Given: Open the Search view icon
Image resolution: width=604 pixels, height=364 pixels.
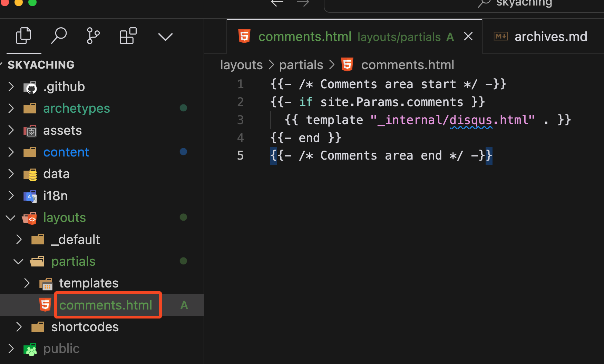Looking at the screenshot, I should coord(59,36).
